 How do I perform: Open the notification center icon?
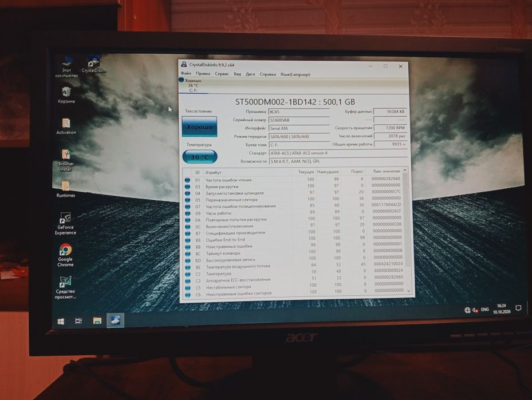tap(518, 308)
